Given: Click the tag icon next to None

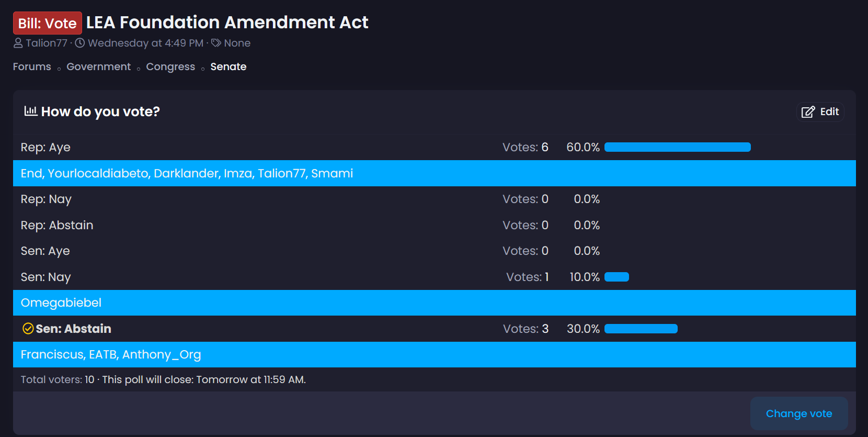Looking at the screenshot, I should pyautogui.click(x=216, y=43).
